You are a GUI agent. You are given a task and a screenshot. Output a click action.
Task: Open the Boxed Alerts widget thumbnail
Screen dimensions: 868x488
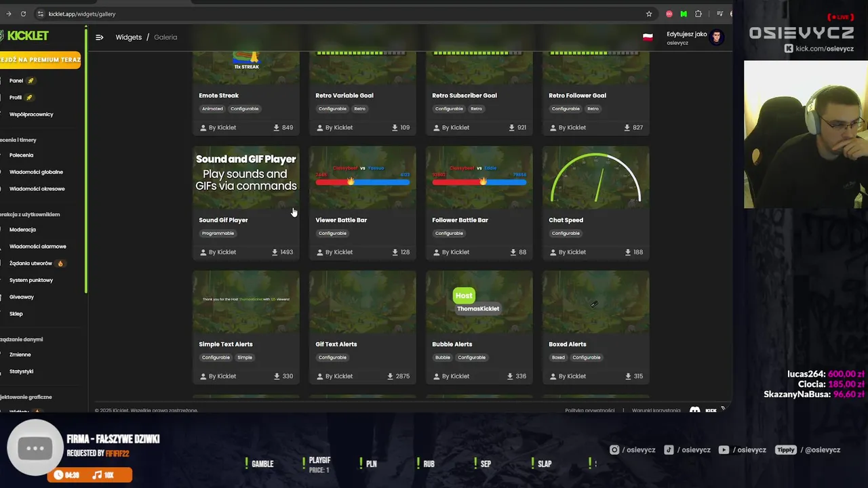coord(596,302)
